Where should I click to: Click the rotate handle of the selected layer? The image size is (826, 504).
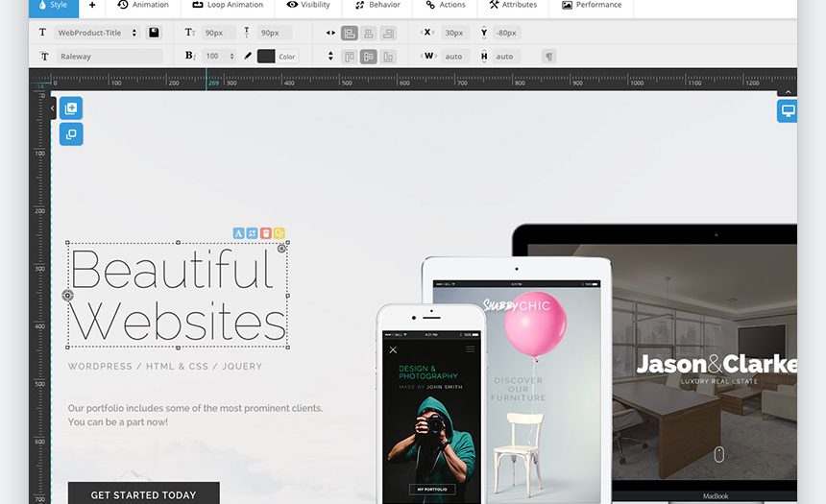(x=282, y=249)
